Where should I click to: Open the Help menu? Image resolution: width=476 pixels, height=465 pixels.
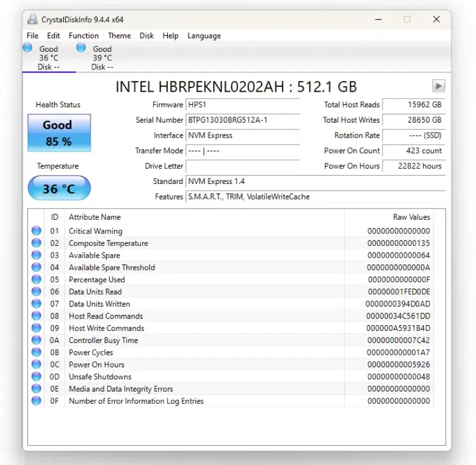(170, 36)
